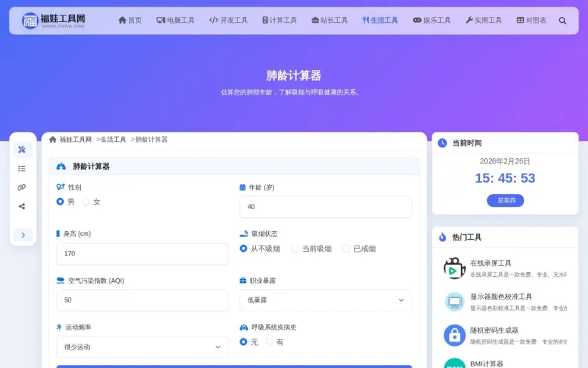Click the time display 15: 45: 53
Screen dimensions: 588x368
[x=505, y=178]
